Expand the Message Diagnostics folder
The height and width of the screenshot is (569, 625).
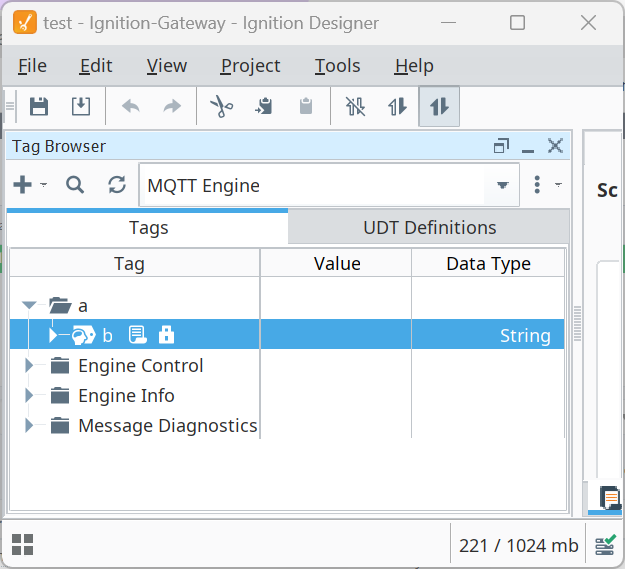pos(29,425)
